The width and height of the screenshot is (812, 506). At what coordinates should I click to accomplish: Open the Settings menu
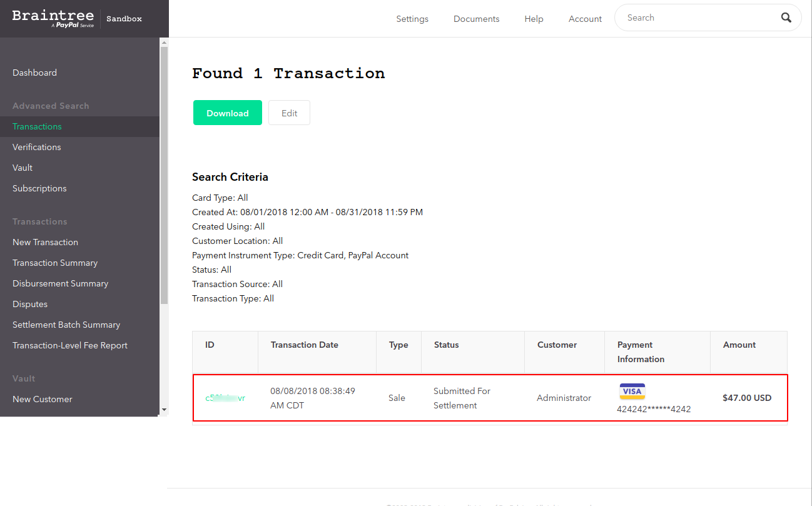pos(412,19)
